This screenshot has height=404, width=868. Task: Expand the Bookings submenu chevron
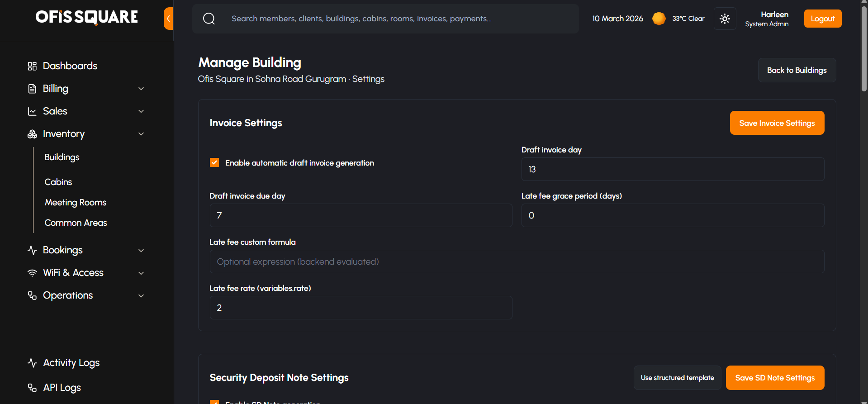[141, 250]
